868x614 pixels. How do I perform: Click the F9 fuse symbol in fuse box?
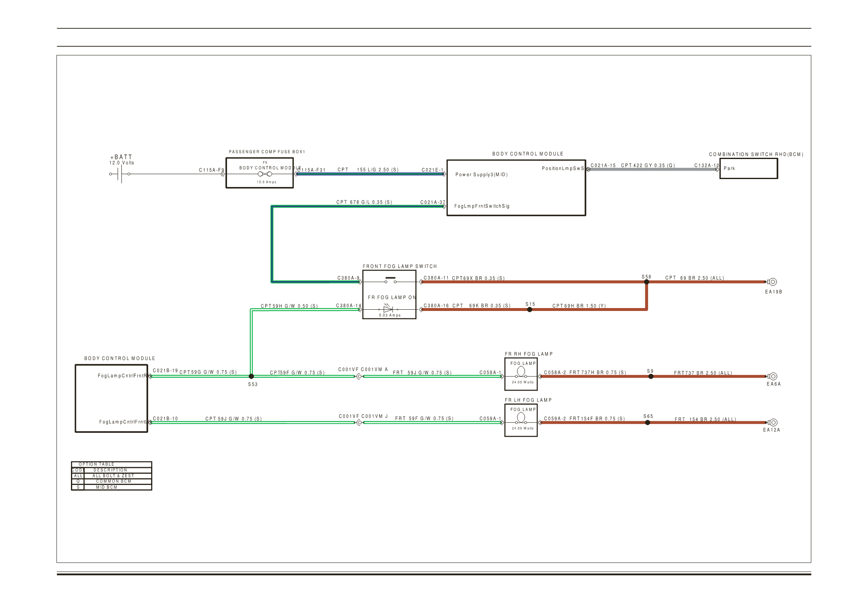265,174
